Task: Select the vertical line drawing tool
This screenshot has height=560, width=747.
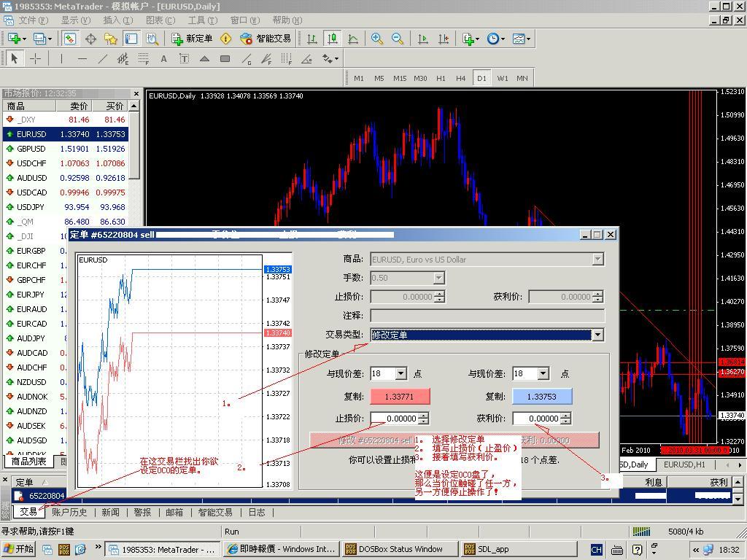Action: [61, 58]
